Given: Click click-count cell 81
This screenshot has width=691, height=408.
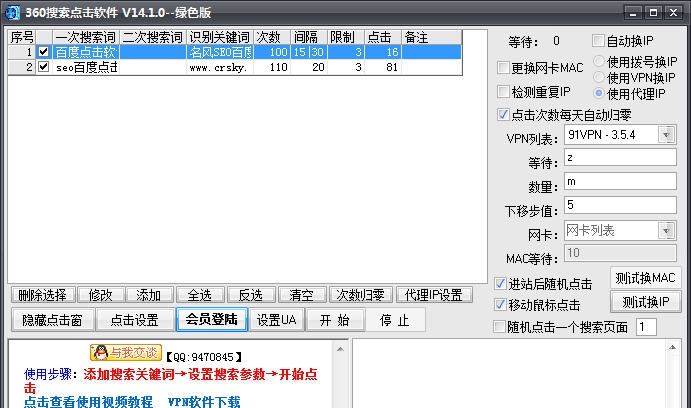Looking at the screenshot, I should pos(383,67).
